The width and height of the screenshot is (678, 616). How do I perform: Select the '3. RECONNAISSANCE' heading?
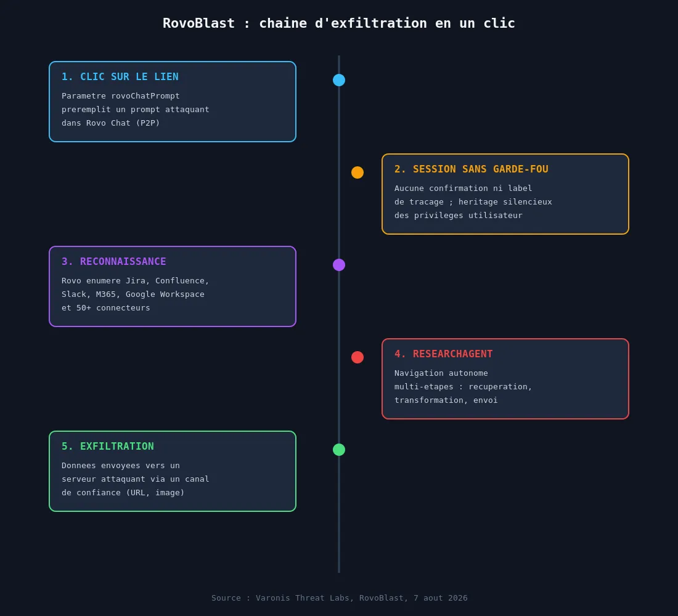114,262
